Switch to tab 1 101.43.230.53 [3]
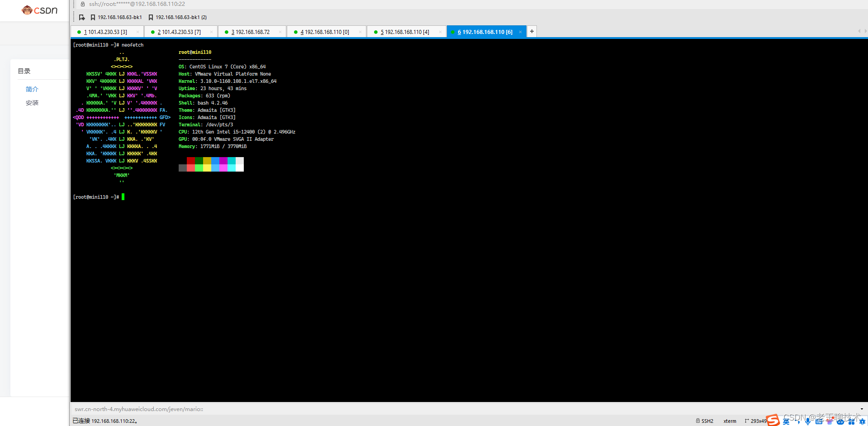868x426 pixels. [104, 32]
